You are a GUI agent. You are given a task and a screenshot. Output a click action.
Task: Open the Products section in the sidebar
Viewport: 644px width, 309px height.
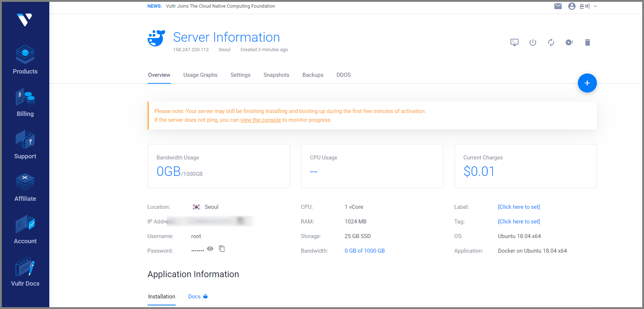click(x=25, y=60)
